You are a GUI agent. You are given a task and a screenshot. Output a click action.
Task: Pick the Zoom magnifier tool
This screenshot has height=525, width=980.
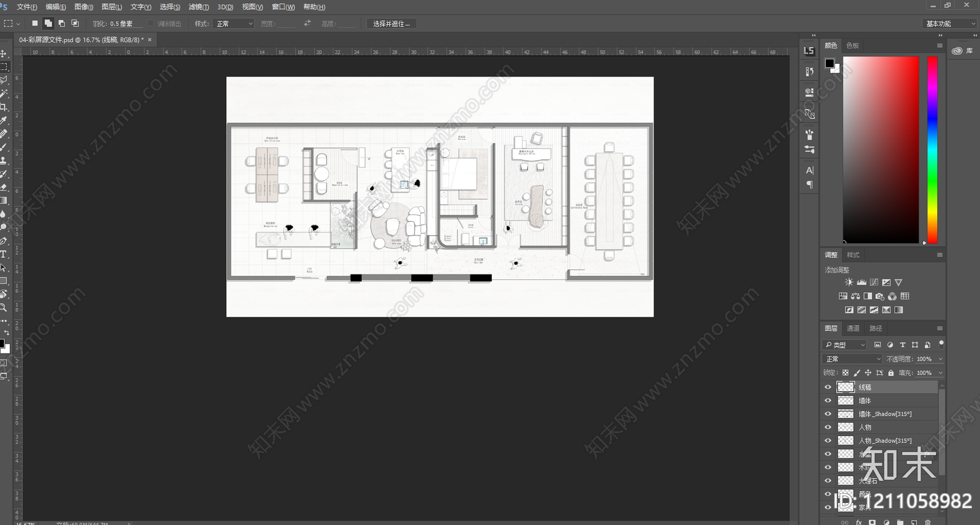point(3,308)
